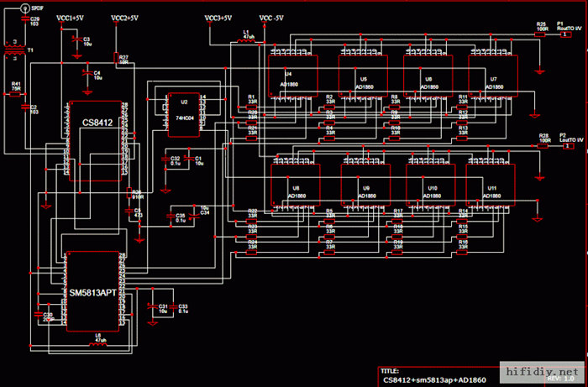The width and height of the screenshot is (588, 387).
Task: Select the U11 AD1860 DAC chip
Action: [x=491, y=185]
